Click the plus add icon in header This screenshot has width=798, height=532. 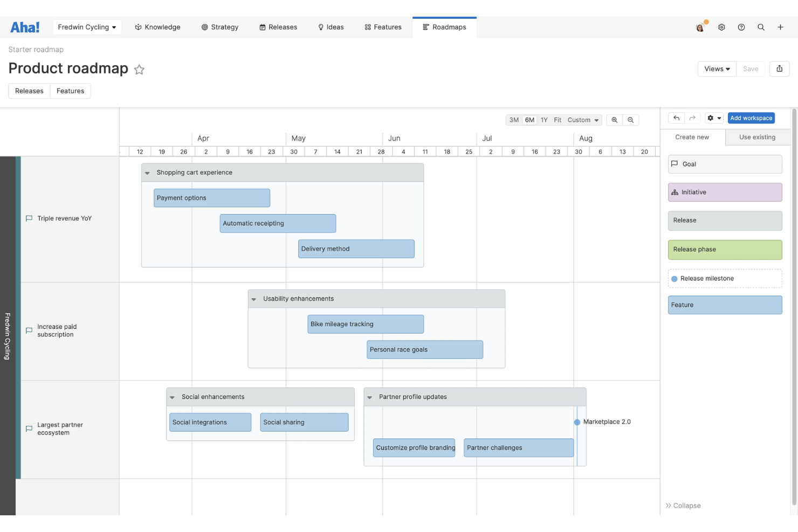tap(780, 27)
